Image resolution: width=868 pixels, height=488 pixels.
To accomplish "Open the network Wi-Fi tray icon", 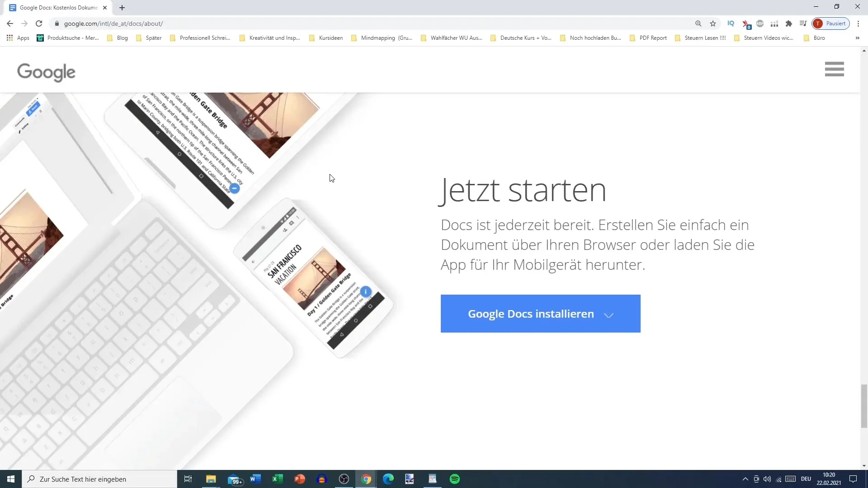I will coord(778,479).
